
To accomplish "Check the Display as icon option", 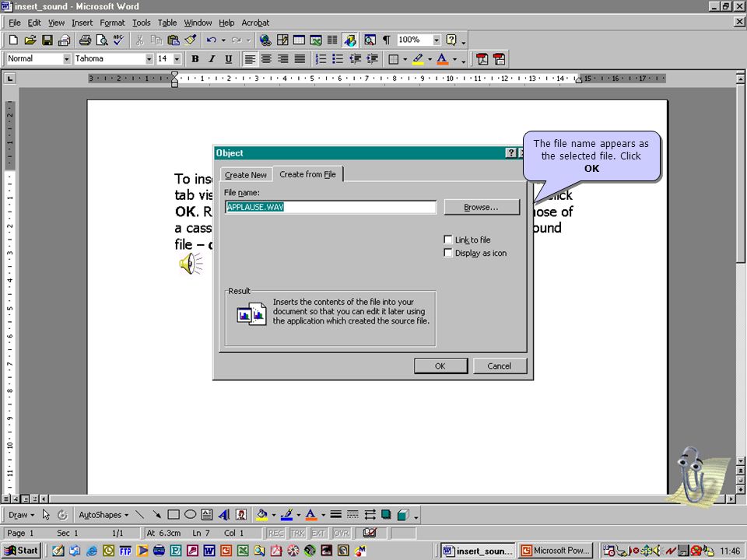I will click(x=448, y=253).
